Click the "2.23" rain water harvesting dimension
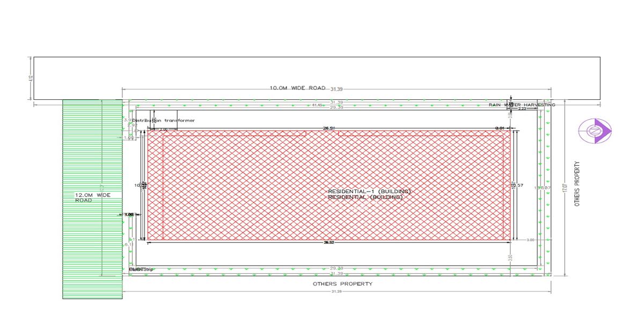Image resolution: width=644 pixels, height=322 pixels. pyautogui.click(x=522, y=109)
